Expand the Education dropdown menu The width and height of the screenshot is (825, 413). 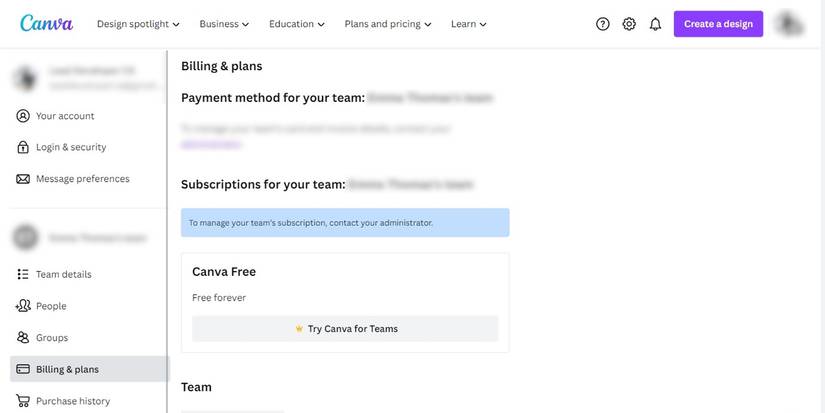[297, 24]
